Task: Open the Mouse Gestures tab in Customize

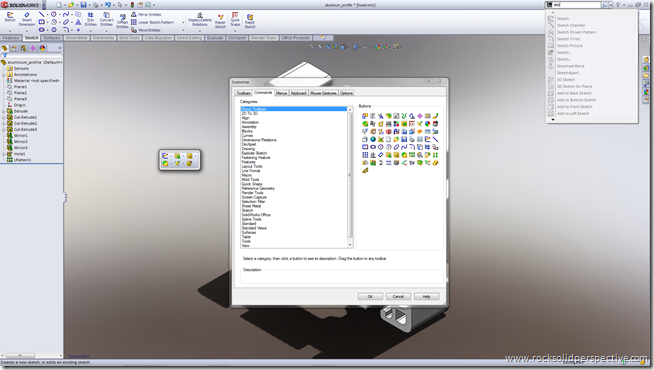Action: point(323,93)
